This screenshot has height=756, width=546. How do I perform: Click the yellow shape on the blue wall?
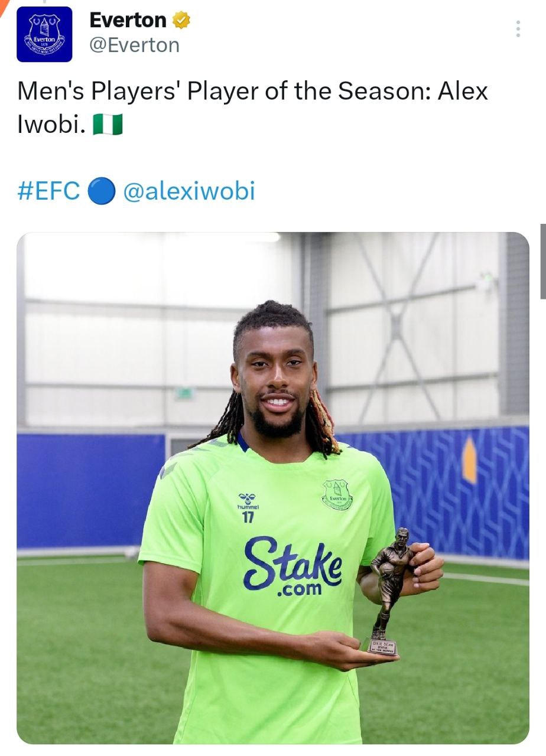(x=470, y=460)
